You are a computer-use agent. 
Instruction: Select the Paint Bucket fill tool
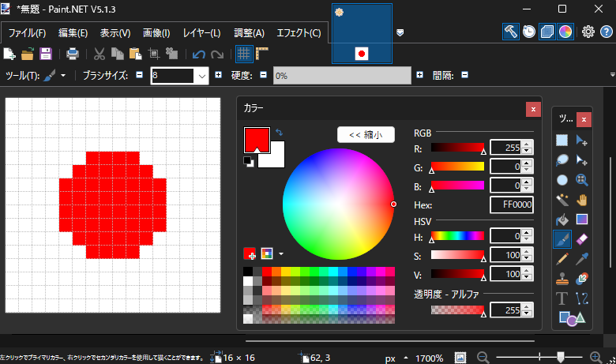point(562,219)
